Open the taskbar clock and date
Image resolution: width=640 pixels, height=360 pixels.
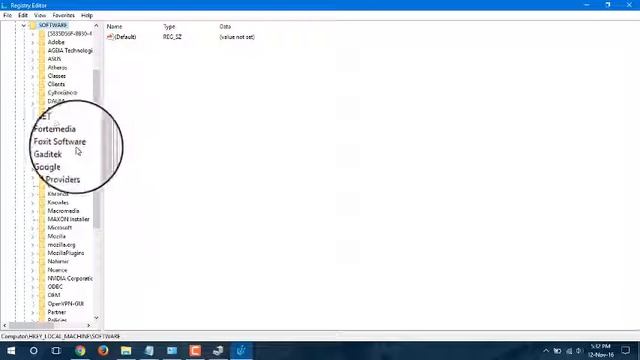point(601,351)
